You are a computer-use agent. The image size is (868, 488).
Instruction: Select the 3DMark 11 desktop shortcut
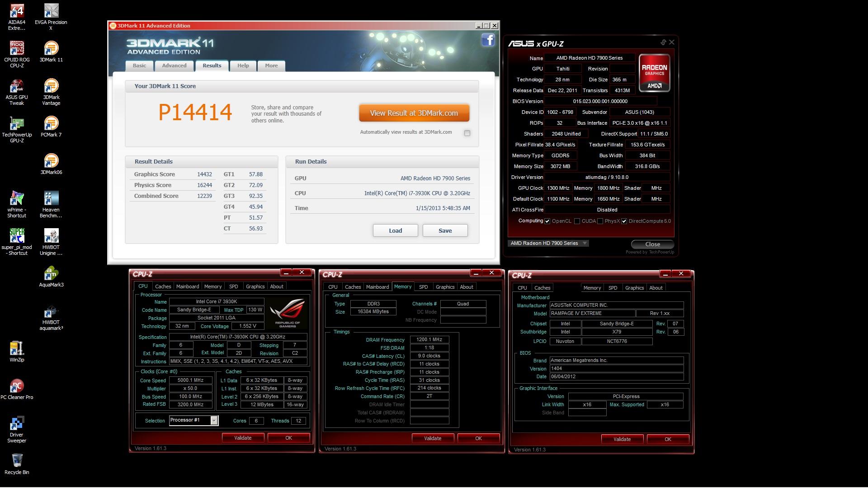(x=51, y=52)
